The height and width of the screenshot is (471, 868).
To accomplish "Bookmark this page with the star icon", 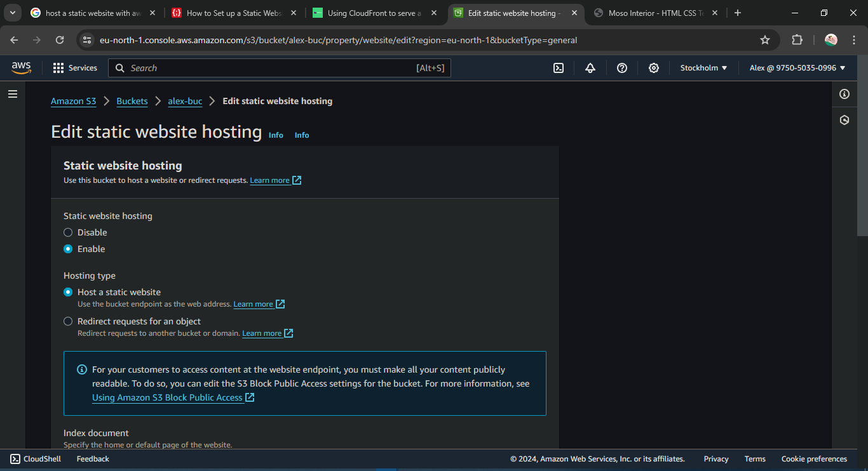I will pyautogui.click(x=765, y=40).
